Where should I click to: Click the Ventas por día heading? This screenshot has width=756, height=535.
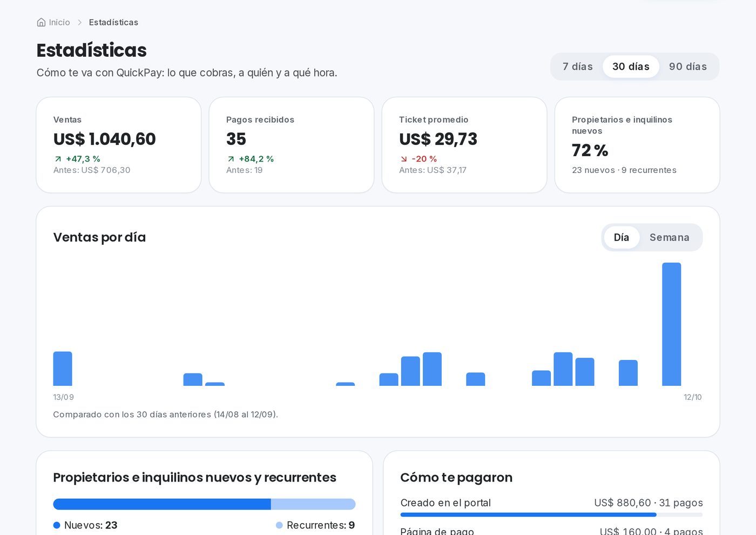tap(99, 237)
